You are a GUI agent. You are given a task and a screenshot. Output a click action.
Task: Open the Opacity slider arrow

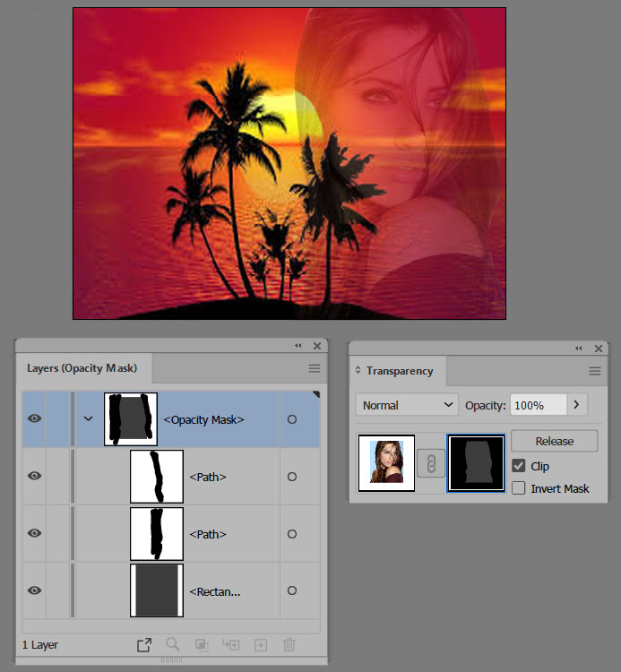[x=577, y=405]
